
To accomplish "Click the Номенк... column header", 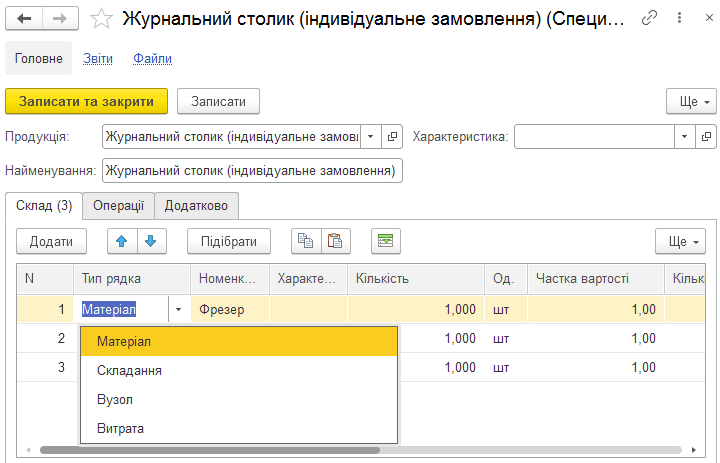I will [230, 278].
